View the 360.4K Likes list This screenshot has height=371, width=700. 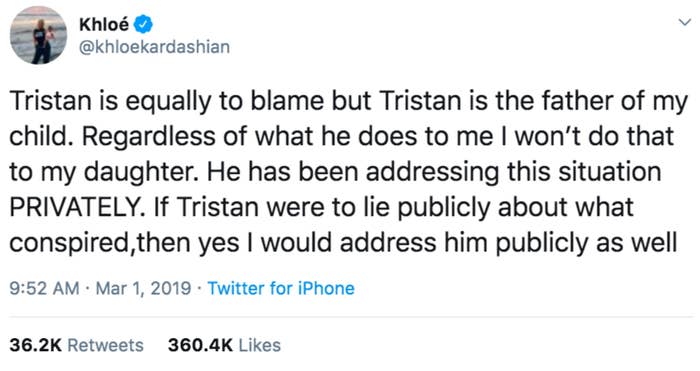tap(224, 345)
